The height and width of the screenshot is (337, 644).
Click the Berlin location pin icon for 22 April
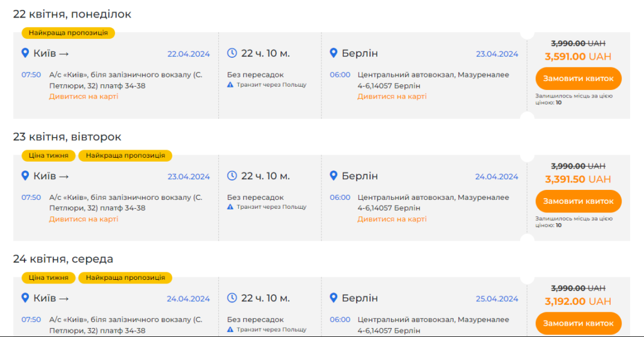tap(334, 53)
